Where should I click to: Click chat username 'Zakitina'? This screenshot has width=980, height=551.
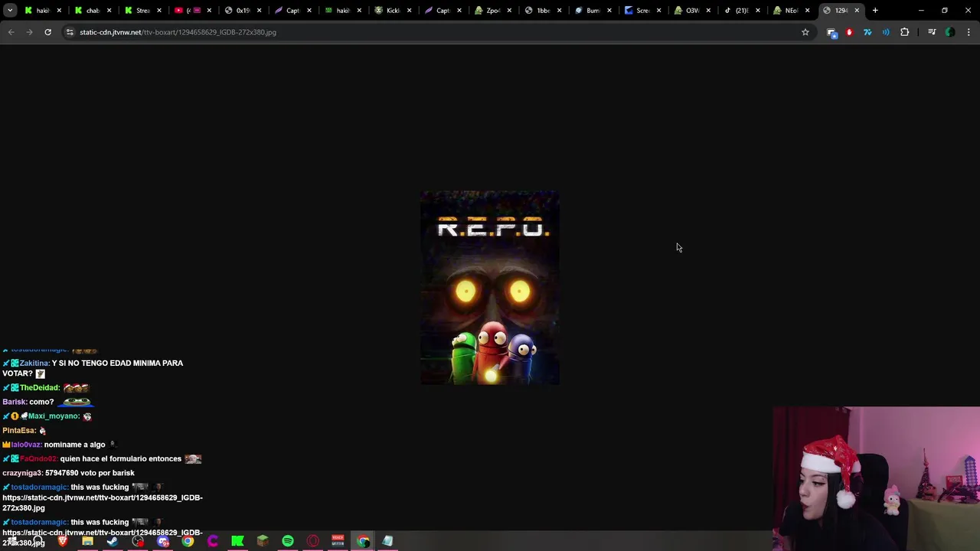34,363
